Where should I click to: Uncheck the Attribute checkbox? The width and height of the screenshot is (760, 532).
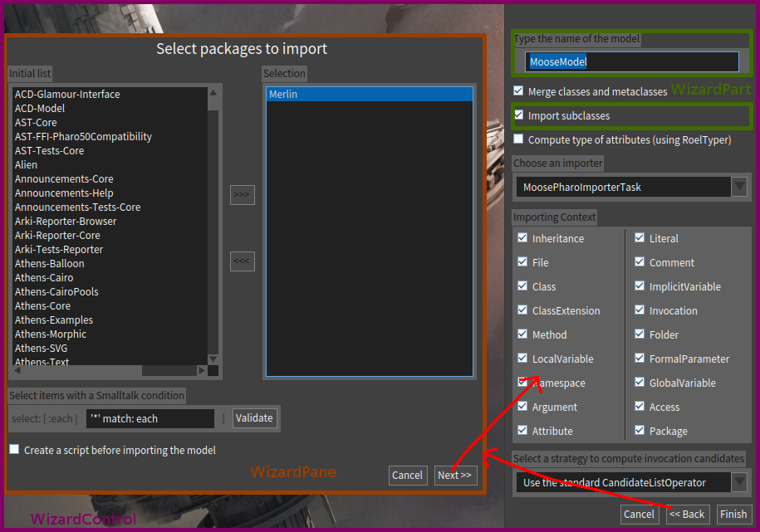pos(522,430)
